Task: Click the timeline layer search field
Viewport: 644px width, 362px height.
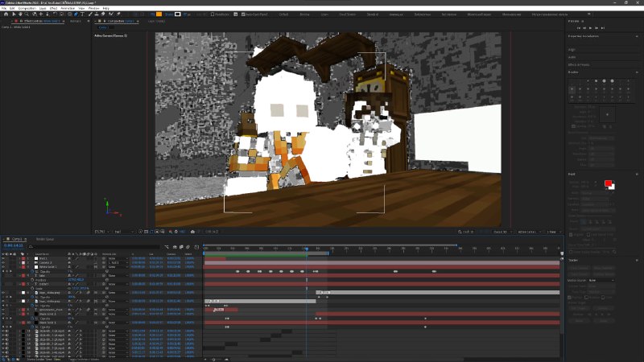Action: (x=94, y=247)
